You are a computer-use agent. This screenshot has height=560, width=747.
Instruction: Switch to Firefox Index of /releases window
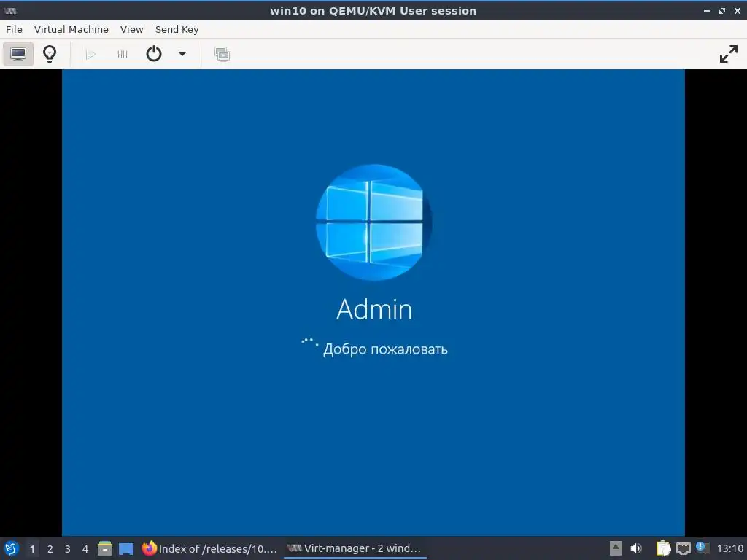tap(209, 548)
